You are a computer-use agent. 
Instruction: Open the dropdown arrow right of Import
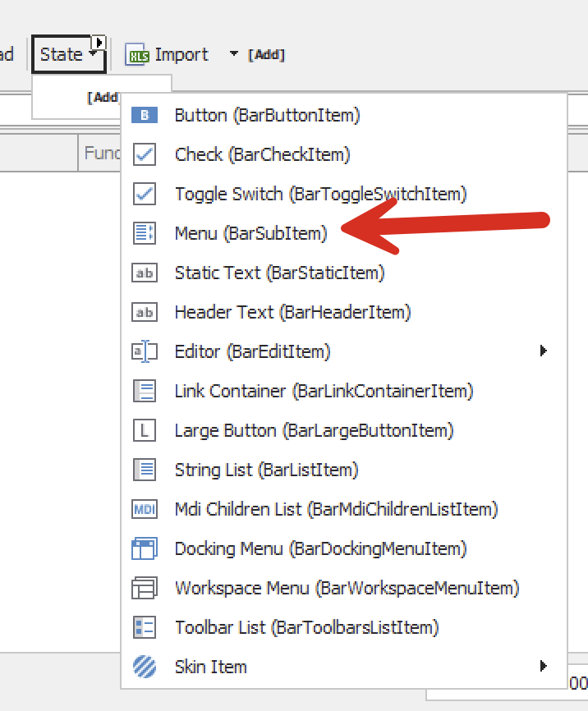233,55
